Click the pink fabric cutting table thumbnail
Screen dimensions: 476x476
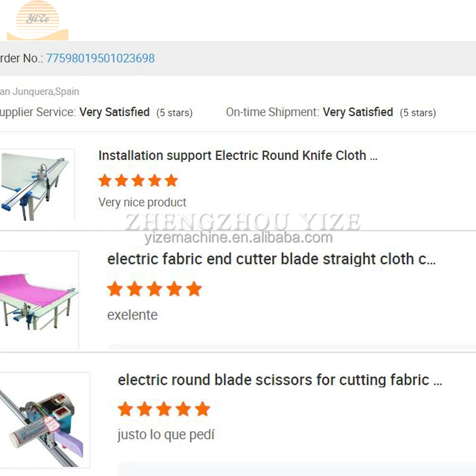coord(39,299)
